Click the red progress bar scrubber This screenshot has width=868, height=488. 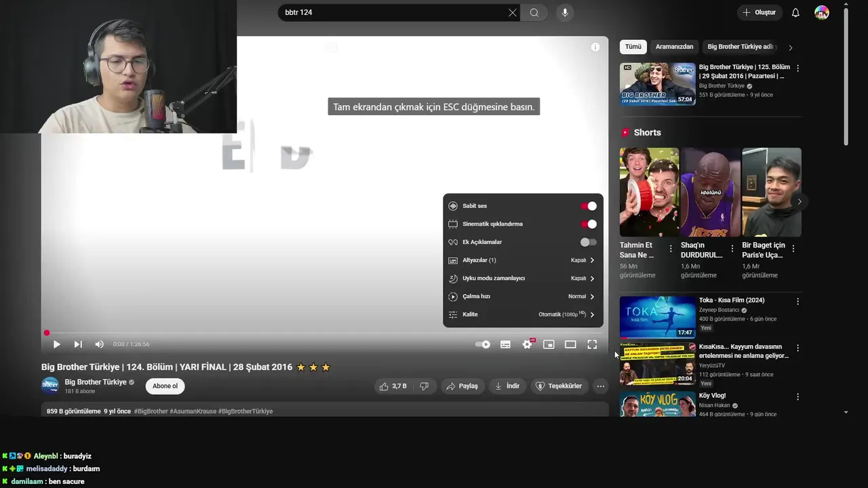coord(47,333)
